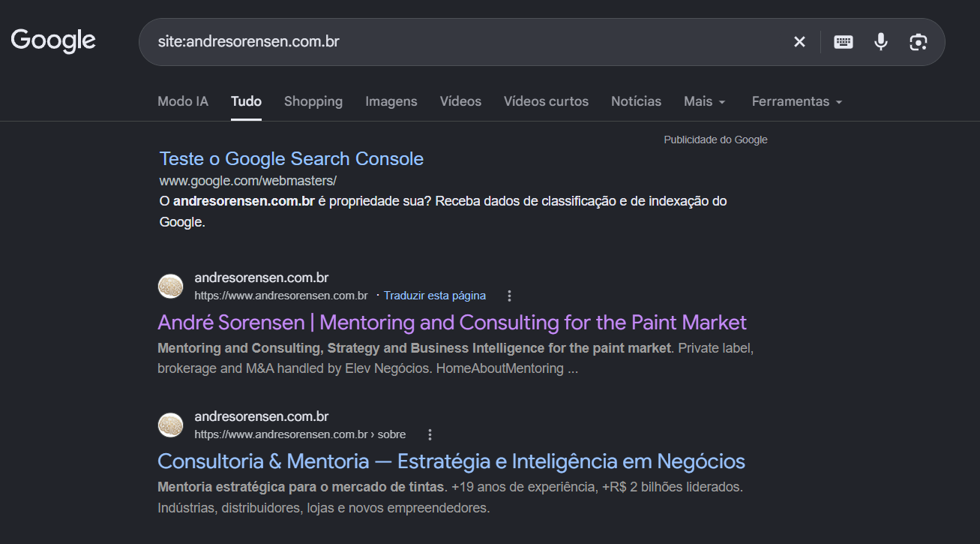Open the Imagens tab

click(391, 101)
